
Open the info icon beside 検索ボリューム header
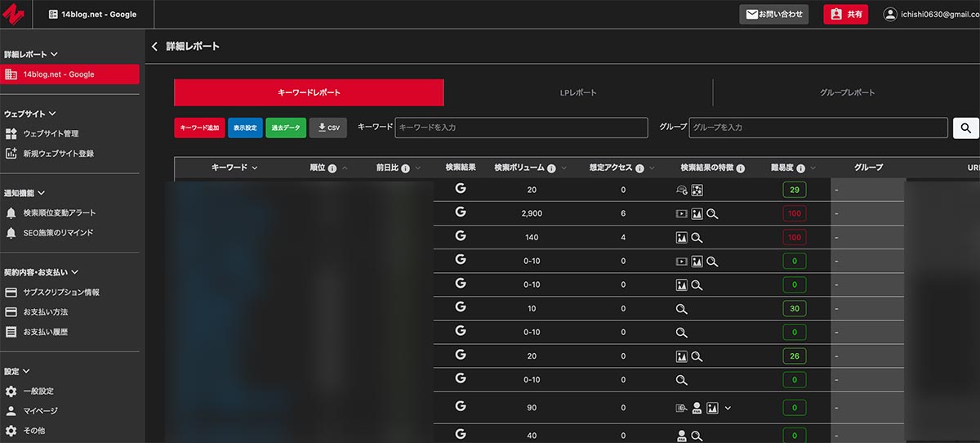coord(552,168)
